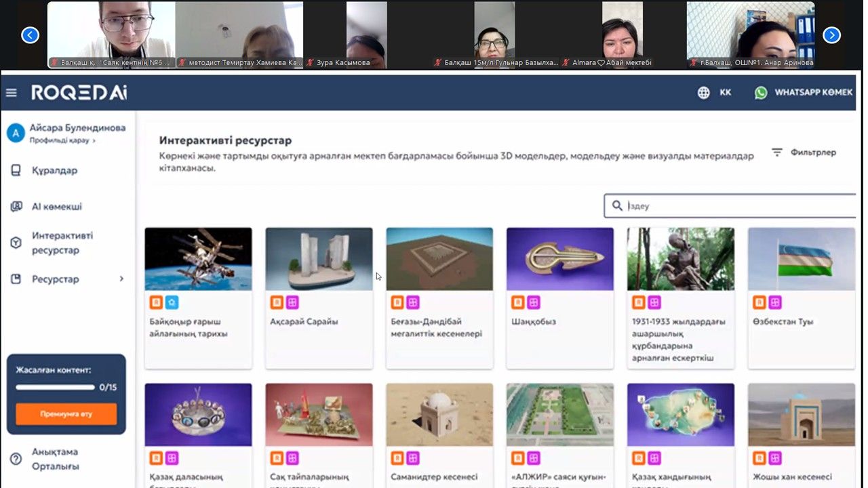Click the Премиумға өту button

66,413
